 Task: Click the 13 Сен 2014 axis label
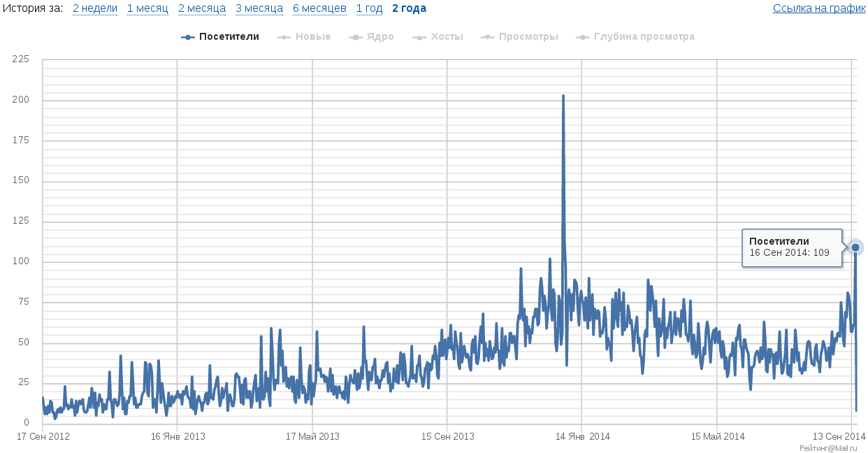(839, 436)
